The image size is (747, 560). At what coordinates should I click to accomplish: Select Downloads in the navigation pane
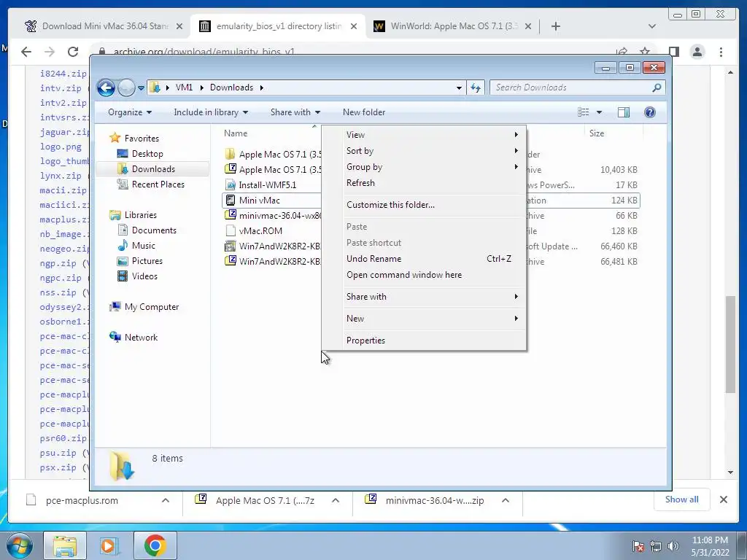point(152,169)
